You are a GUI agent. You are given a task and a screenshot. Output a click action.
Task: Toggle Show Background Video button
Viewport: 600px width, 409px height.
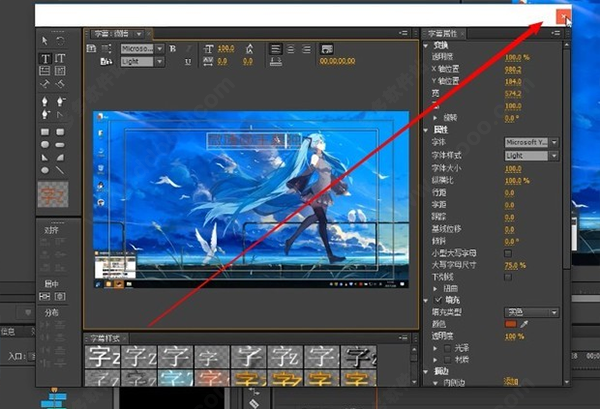(327, 49)
